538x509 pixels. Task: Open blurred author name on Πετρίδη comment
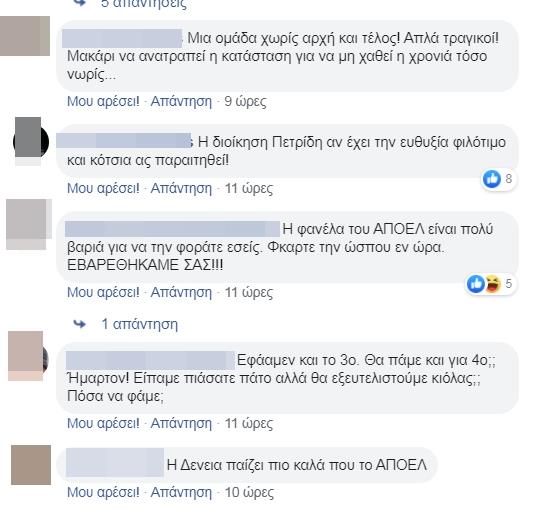(124, 141)
